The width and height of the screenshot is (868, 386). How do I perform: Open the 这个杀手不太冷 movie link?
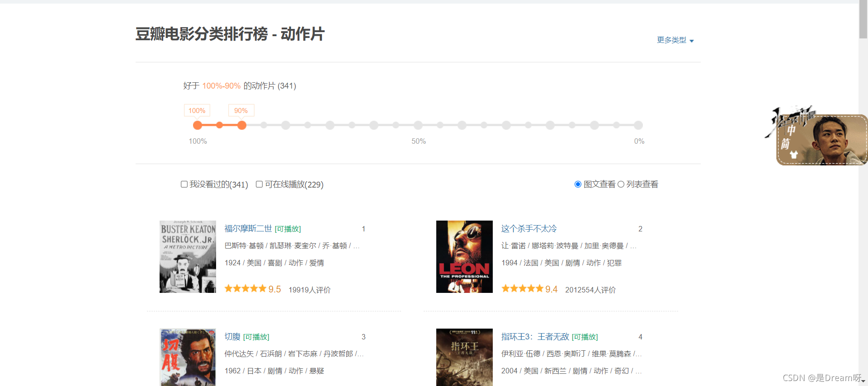point(529,229)
